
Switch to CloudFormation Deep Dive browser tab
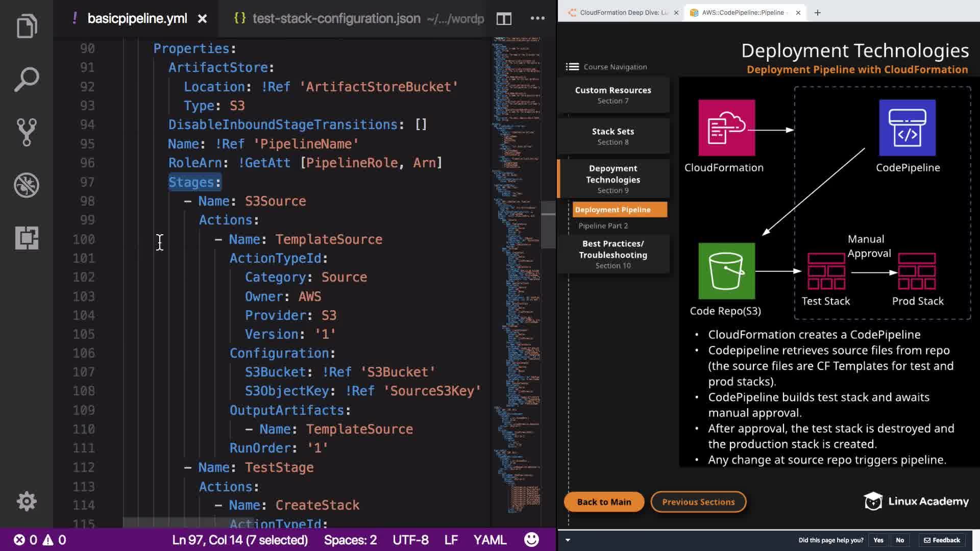(624, 13)
